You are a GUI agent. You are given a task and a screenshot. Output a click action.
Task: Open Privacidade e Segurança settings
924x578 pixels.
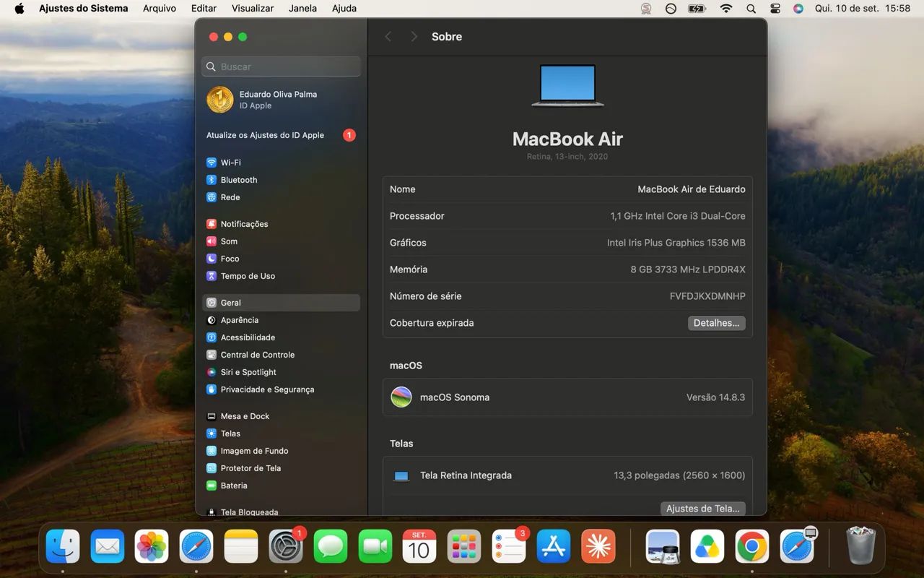coord(281,389)
